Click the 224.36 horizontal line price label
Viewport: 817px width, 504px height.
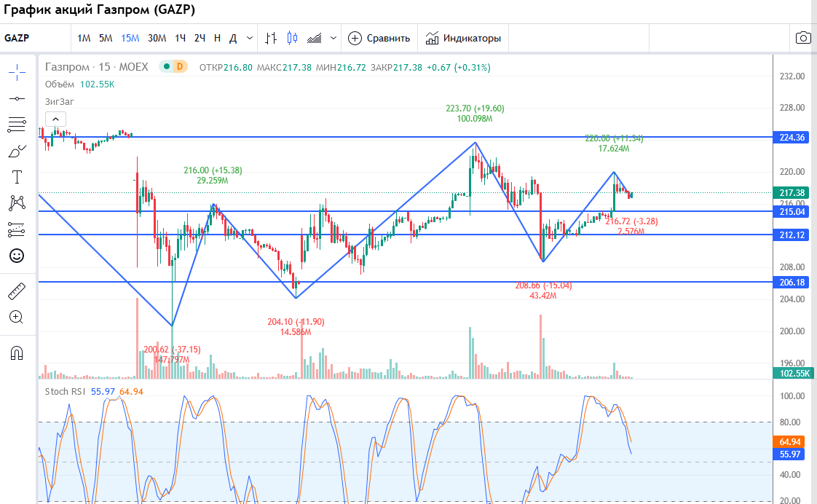(x=792, y=138)
